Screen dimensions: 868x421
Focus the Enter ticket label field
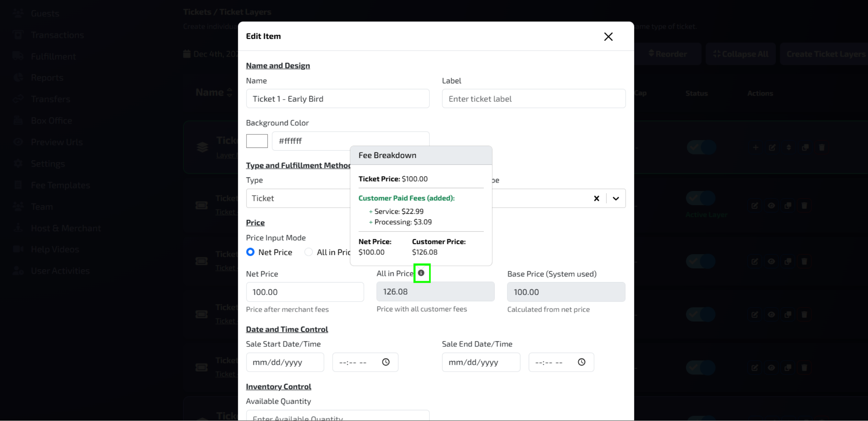click(534, 99)
